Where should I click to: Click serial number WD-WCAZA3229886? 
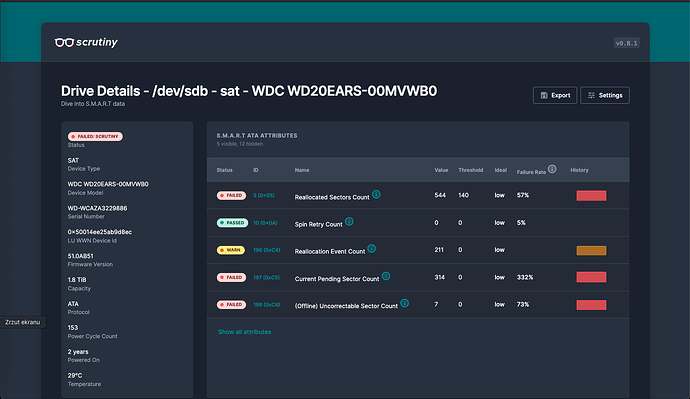click(x=97, y=208)
